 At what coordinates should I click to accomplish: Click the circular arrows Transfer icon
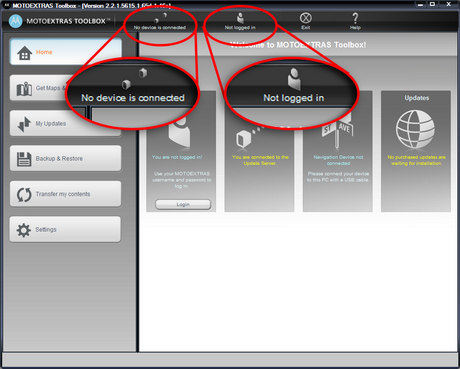[x=24, y=195]
